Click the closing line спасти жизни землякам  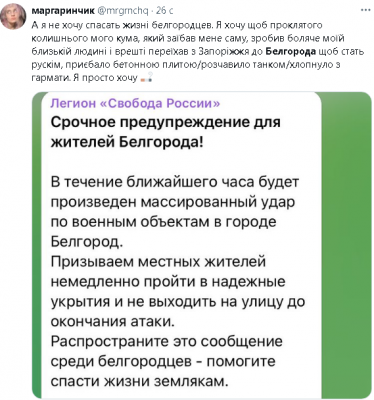point(140,382)
